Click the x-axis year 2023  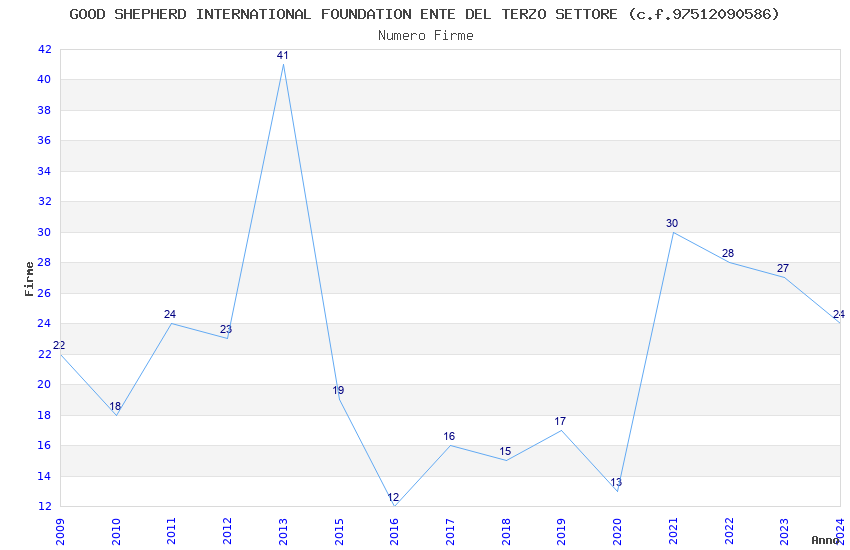click(x=784, y=531)
